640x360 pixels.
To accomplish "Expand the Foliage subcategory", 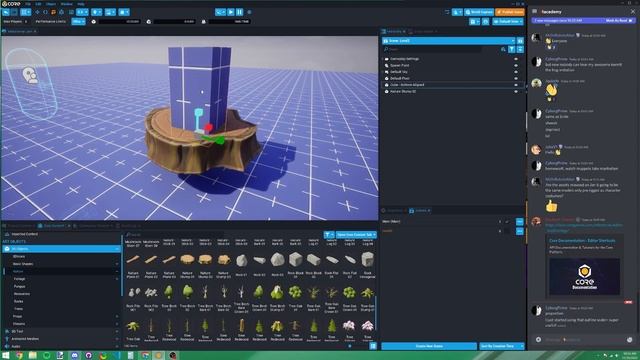I will 117,279.
